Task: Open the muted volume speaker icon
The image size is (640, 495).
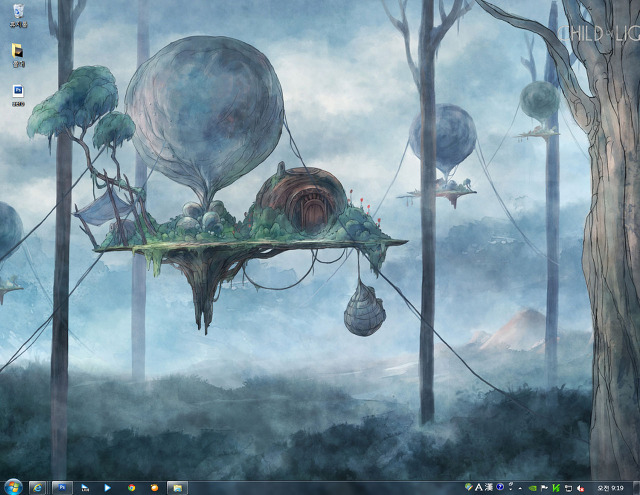Action: point(580,488)
